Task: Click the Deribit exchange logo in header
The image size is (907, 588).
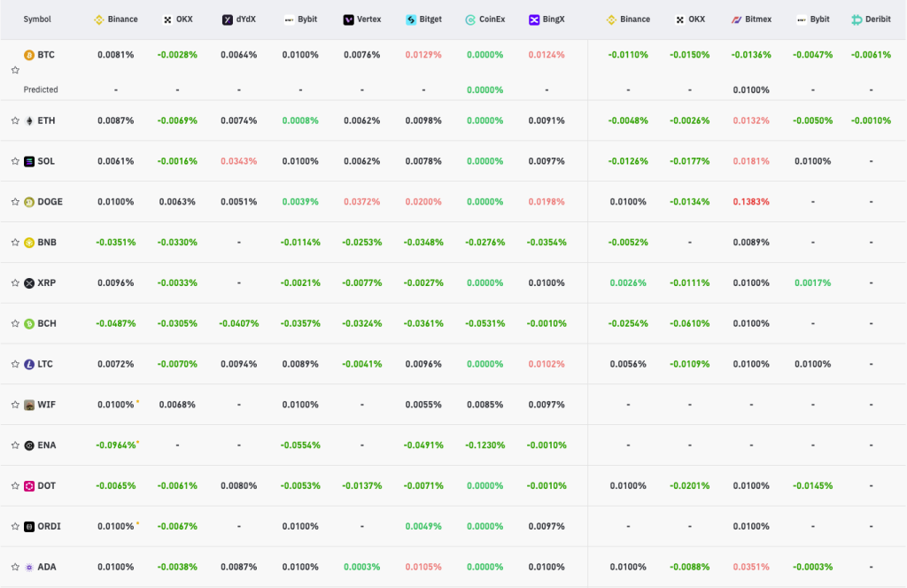Action: click(857, 19)
